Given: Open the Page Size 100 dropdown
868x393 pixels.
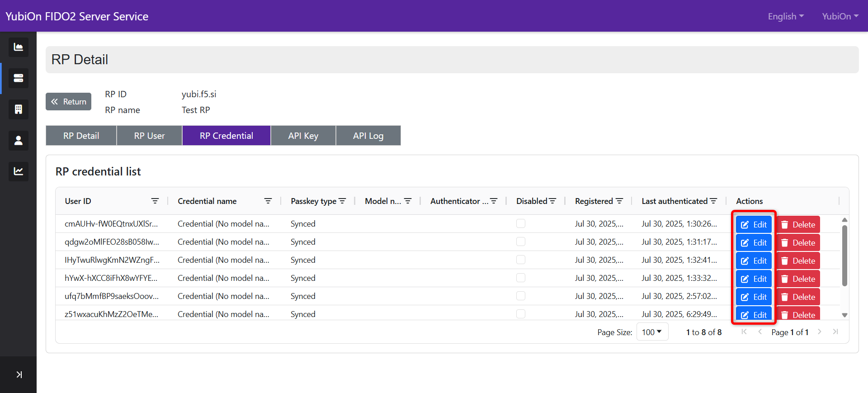Looking at the screenshot, I should click(x=652, y=332).
